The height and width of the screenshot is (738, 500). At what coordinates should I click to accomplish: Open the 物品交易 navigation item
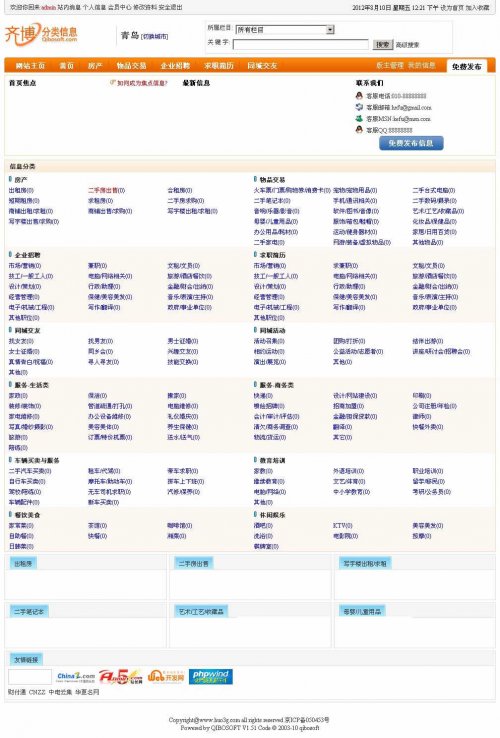(131, 65)
